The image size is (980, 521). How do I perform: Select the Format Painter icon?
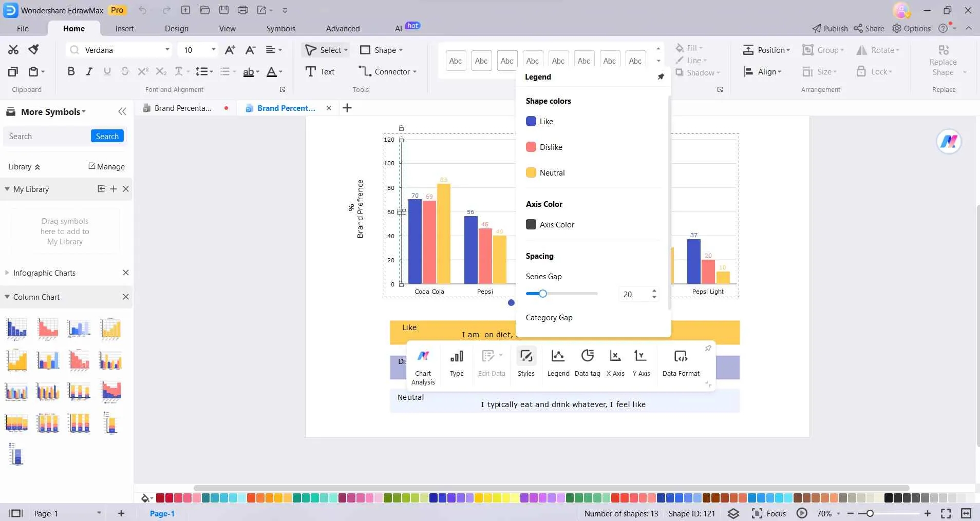(x=34, y=49)
